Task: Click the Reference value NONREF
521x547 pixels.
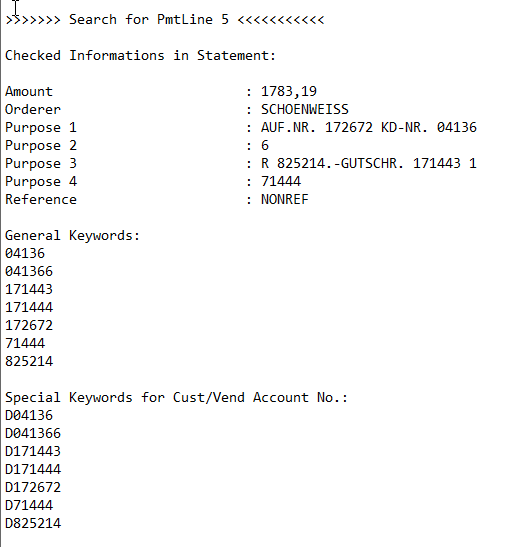Action: coord(285,200)
